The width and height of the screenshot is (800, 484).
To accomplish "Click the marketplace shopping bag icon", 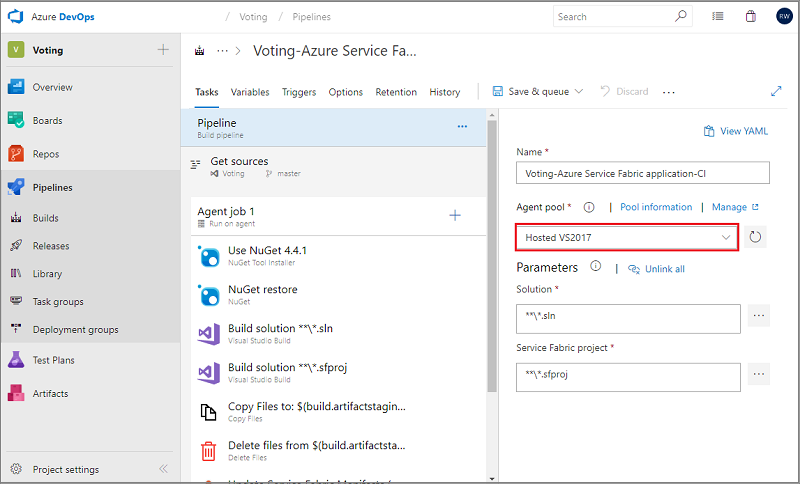I will [x=750, y=16].
